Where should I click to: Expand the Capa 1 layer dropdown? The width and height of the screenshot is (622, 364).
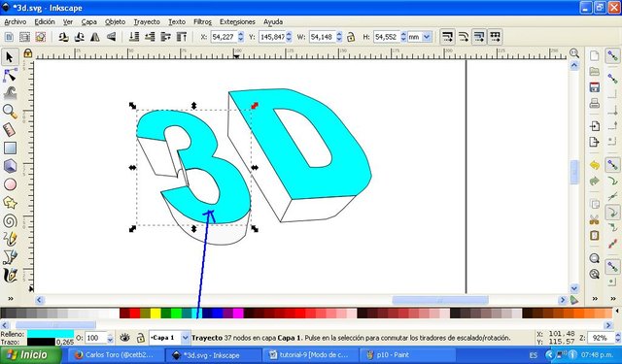pos(185,338)
